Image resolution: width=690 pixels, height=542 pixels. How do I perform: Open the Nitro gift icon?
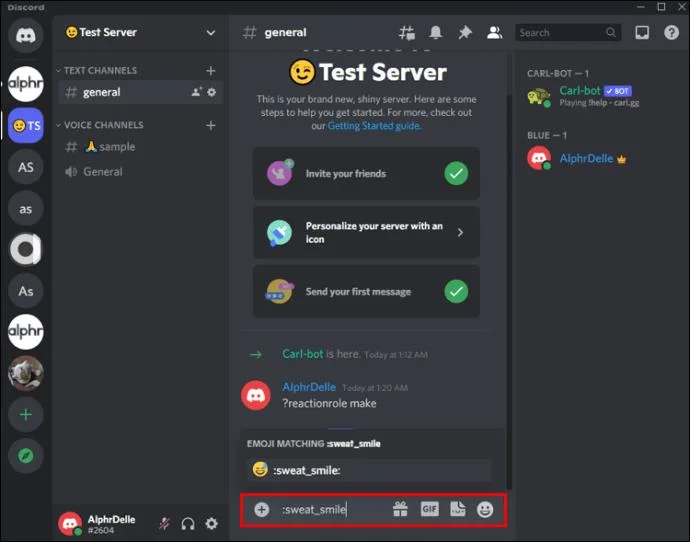(x=400, y=509)
